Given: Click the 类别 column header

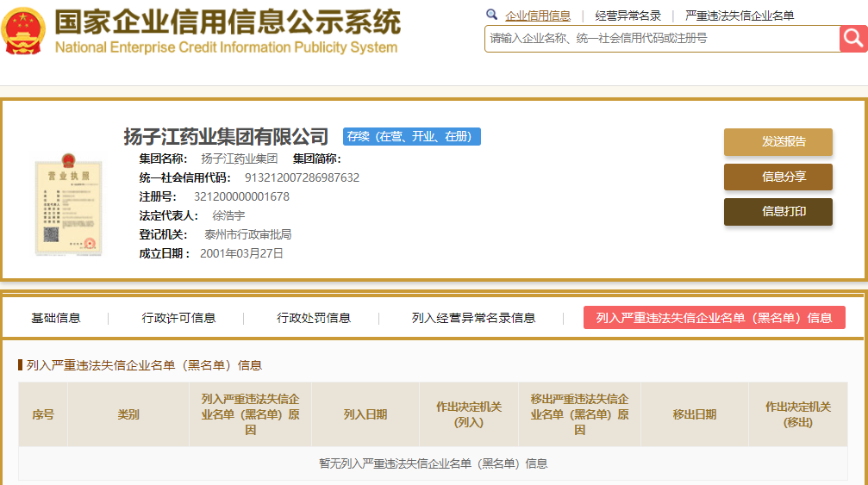Looking at the screenshot, I should click(x=128, y=414).
